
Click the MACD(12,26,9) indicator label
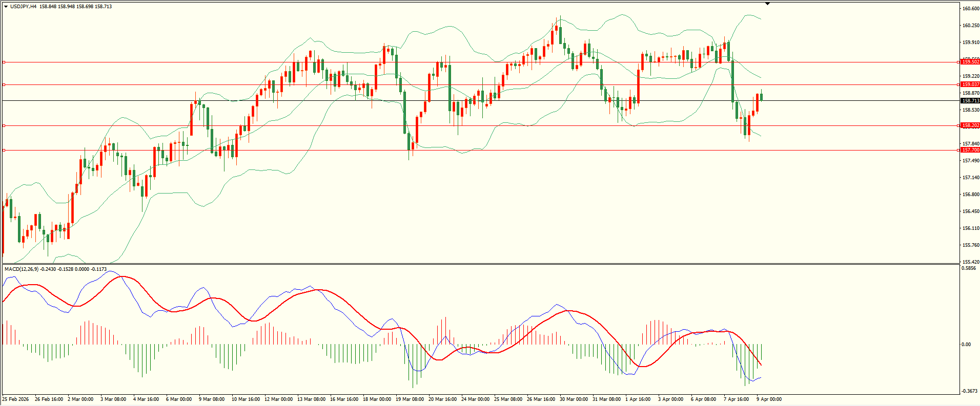point(21,269)
